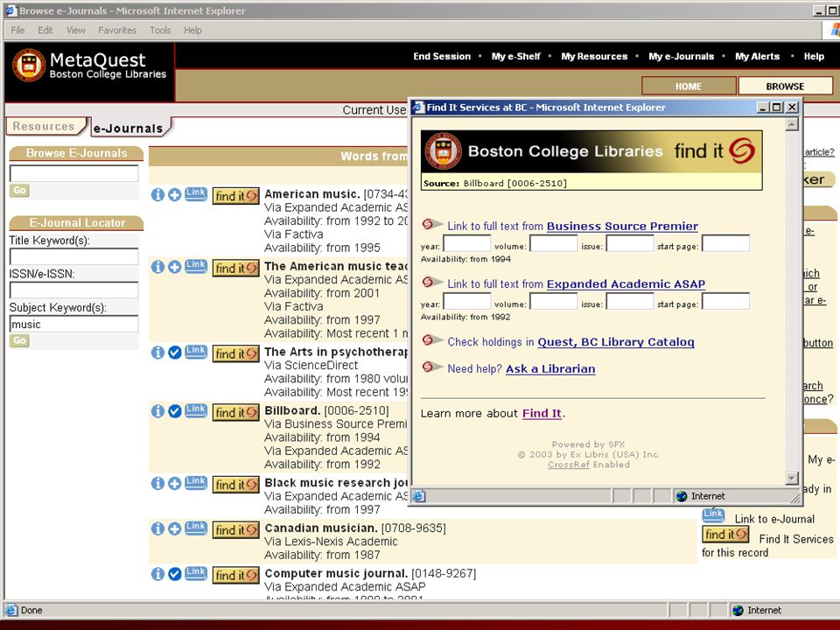Open My Resources link
The image size is (840, 630).
click(x=594, y=56)
